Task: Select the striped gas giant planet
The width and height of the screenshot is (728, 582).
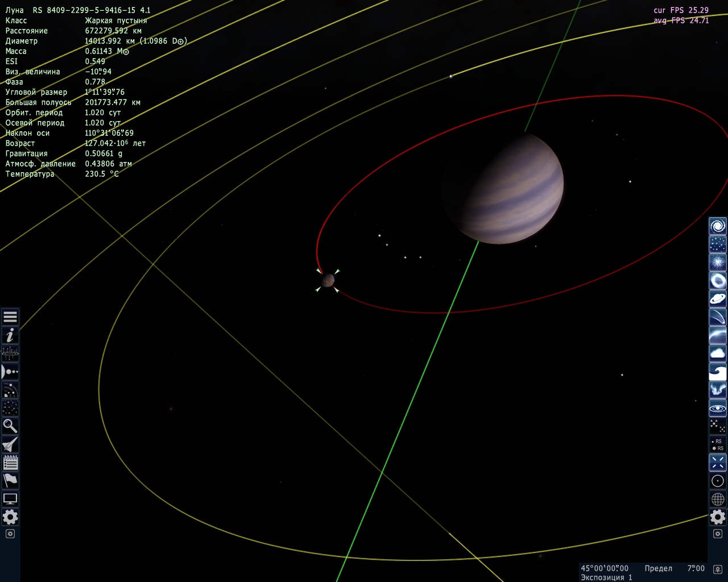Action: pos(503,188)
